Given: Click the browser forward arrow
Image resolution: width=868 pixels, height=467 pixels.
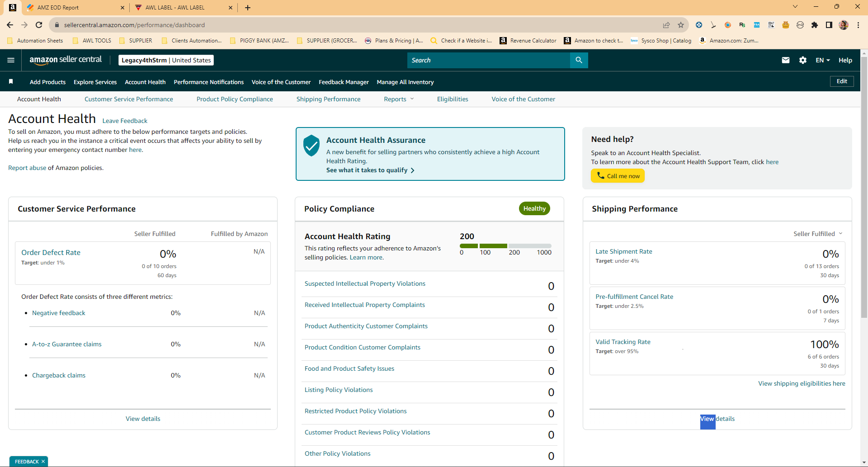Looking at the screenshot, I should [24, 25].
